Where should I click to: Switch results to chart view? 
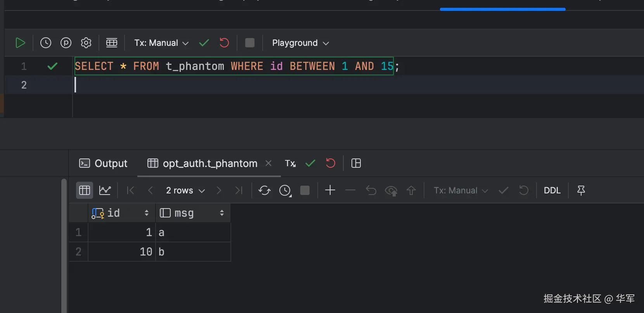pos(105,190)
